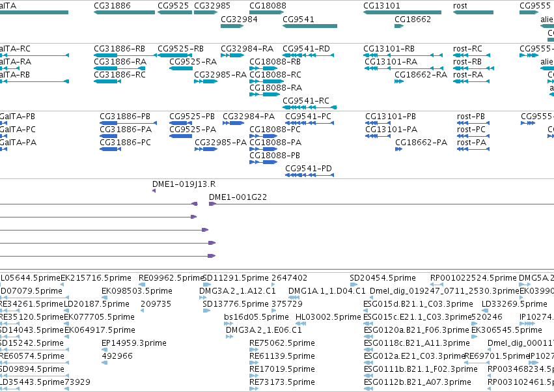The width and height of the screenshot is (554, 392).
Task: Click EST SD13776.5prime
Action: point(206,311)
